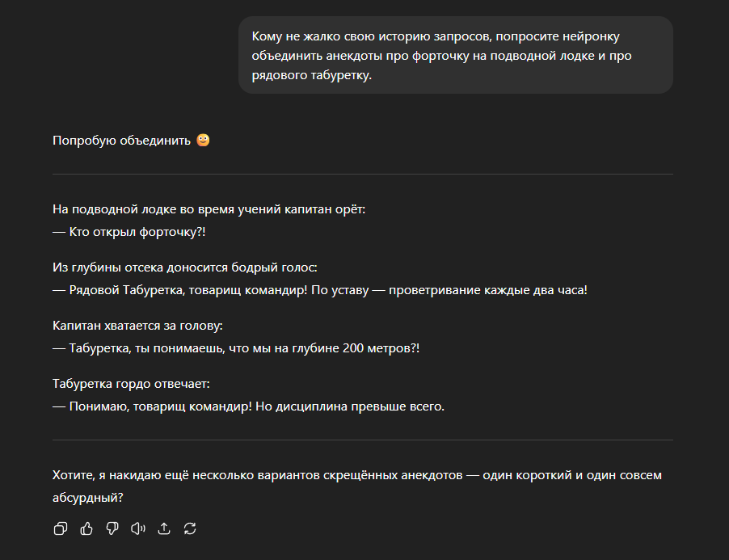Select the user message bubble starting "Кому не жалко"
729x560 pixels.
pos(456,55)
